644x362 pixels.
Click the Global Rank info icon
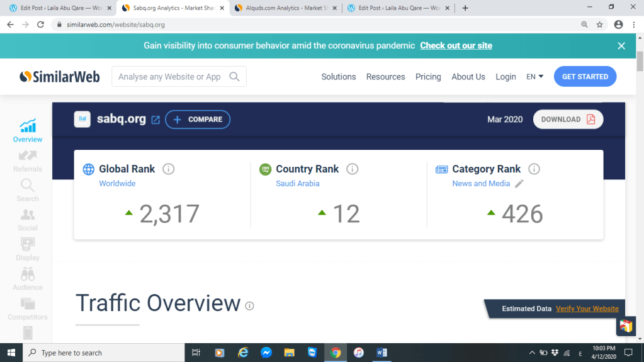(x=168, y=169)
